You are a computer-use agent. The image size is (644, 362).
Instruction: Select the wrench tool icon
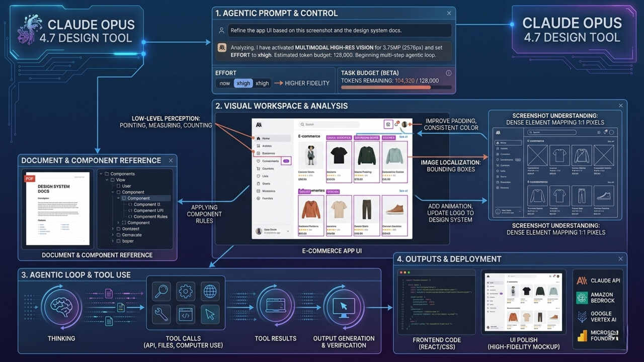pyautogui.click(x=162, y=315)
